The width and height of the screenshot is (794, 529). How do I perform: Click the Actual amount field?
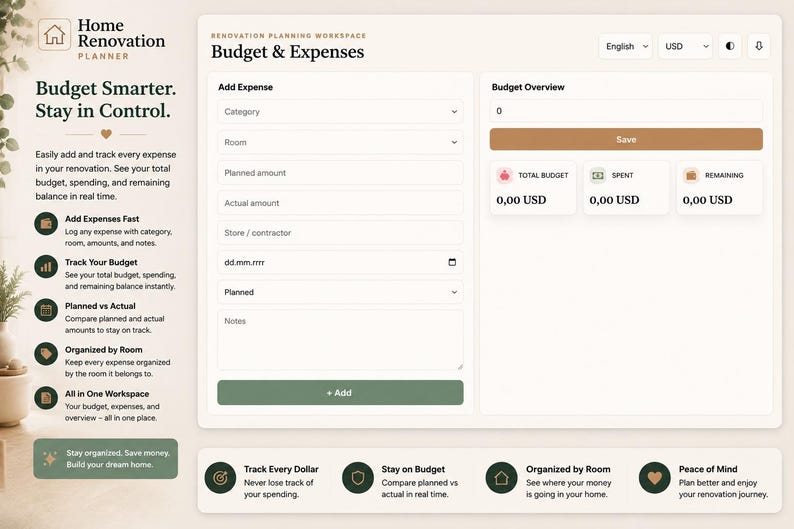[x=340, y=203]
